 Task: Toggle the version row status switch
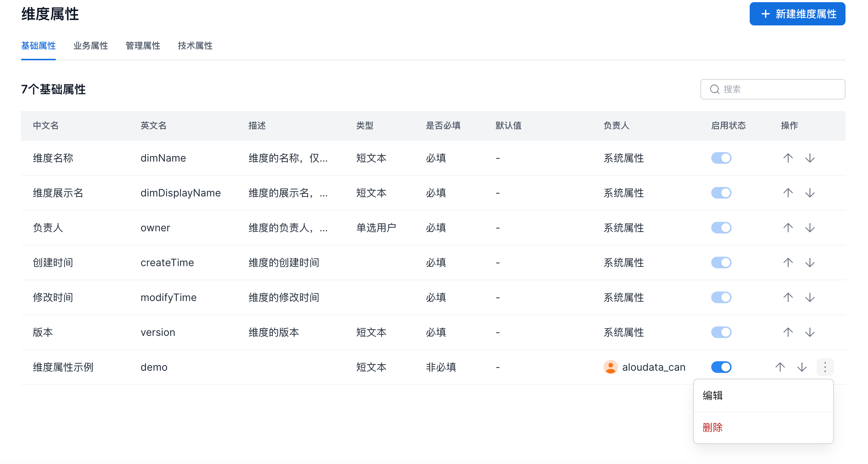[x=721, y=332]
